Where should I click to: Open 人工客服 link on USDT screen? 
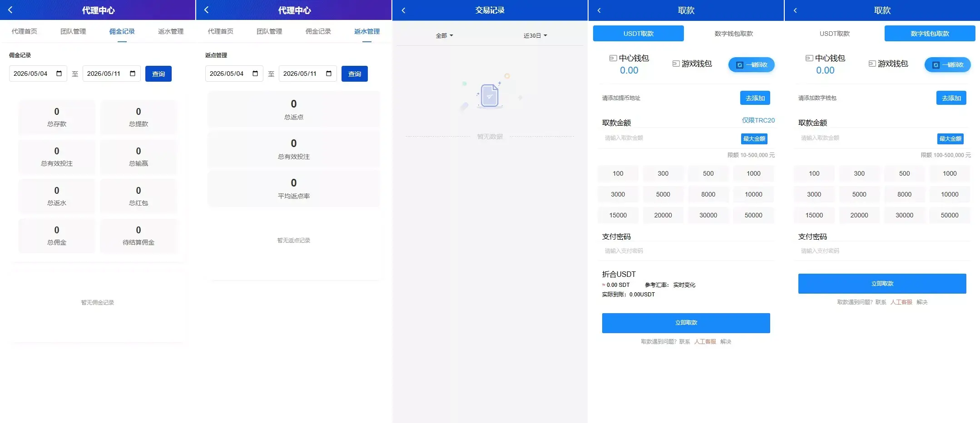coord(705,341)
